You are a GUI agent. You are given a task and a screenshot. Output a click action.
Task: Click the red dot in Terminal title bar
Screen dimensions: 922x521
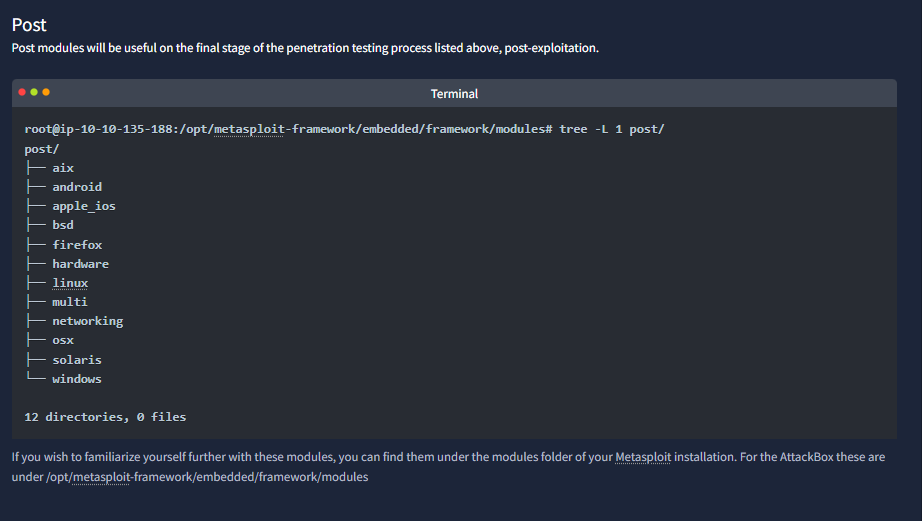(x=22, y=92)
